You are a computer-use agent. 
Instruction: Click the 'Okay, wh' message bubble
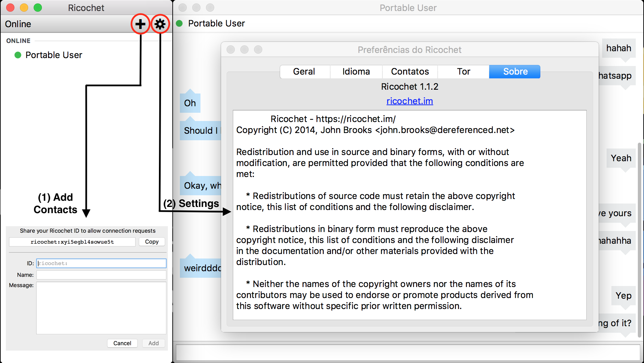[x=201, y=186]
